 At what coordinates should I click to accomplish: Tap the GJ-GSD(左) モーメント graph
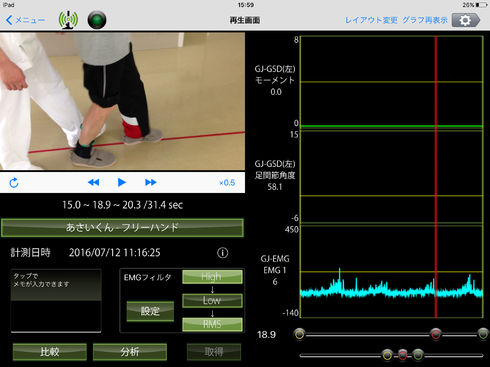391,82
